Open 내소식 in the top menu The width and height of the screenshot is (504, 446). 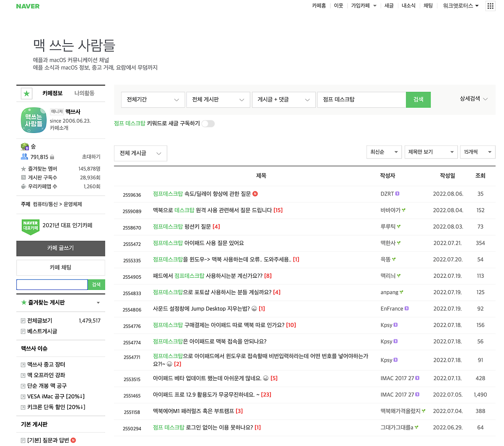408,6
